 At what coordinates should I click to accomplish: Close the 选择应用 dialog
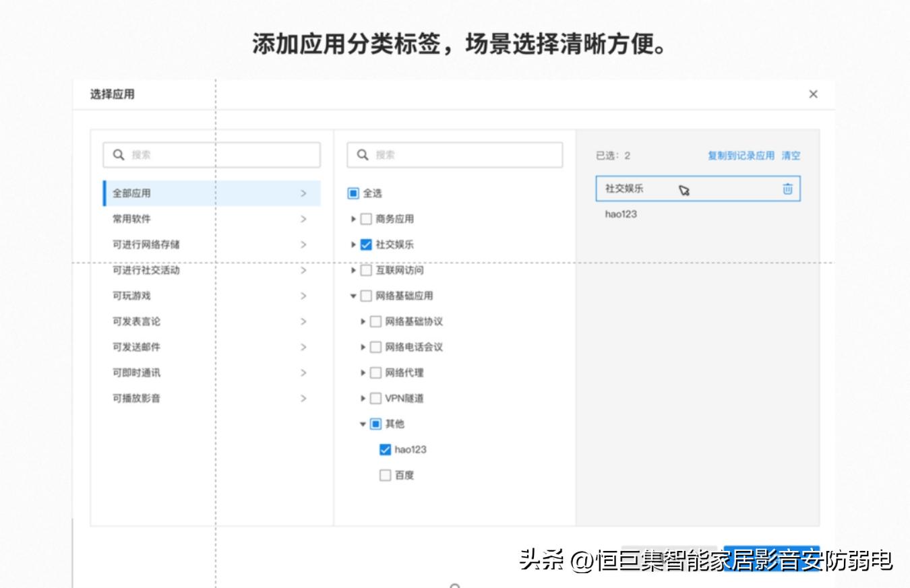click(813, 94)
